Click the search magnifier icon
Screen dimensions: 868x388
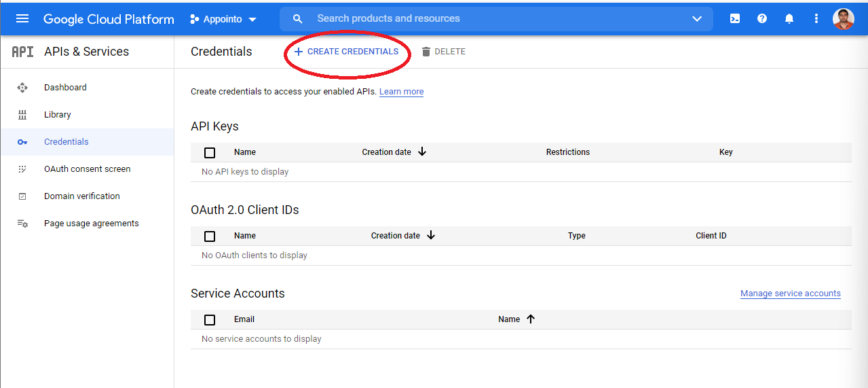pyautogui.click(x=297, y=19)
